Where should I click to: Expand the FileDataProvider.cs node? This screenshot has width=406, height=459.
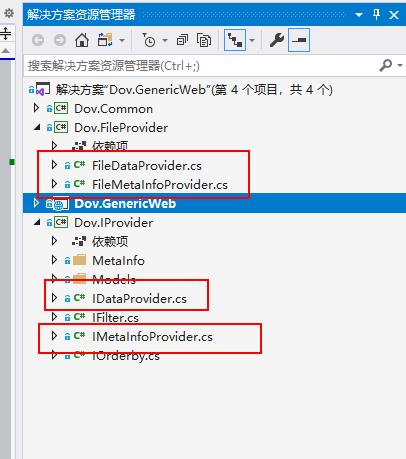pos(54,165)
